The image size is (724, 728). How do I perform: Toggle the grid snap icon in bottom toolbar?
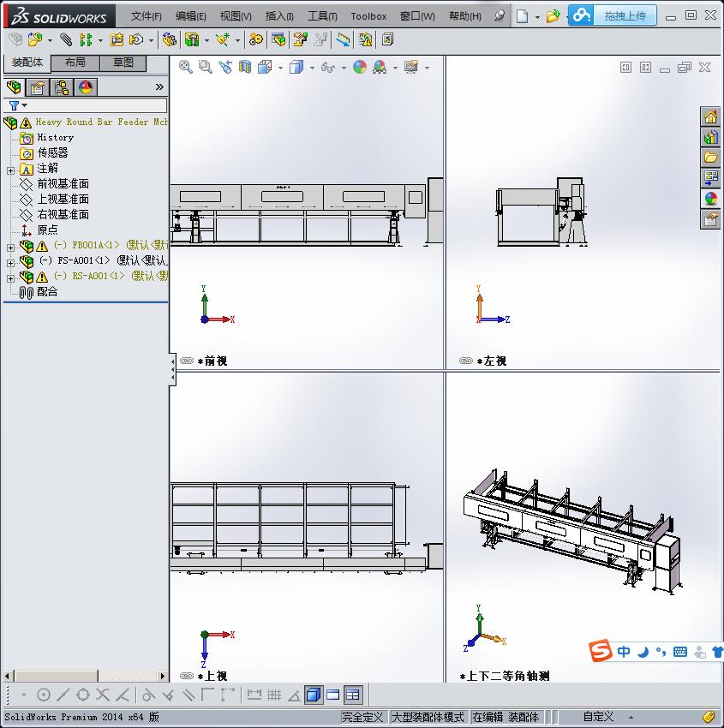coord(274,695)
